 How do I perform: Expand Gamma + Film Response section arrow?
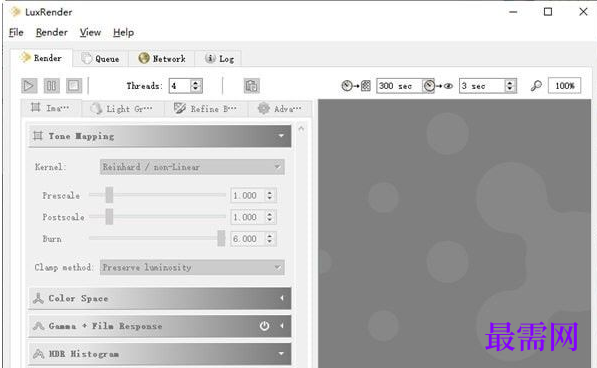point(282,326)
